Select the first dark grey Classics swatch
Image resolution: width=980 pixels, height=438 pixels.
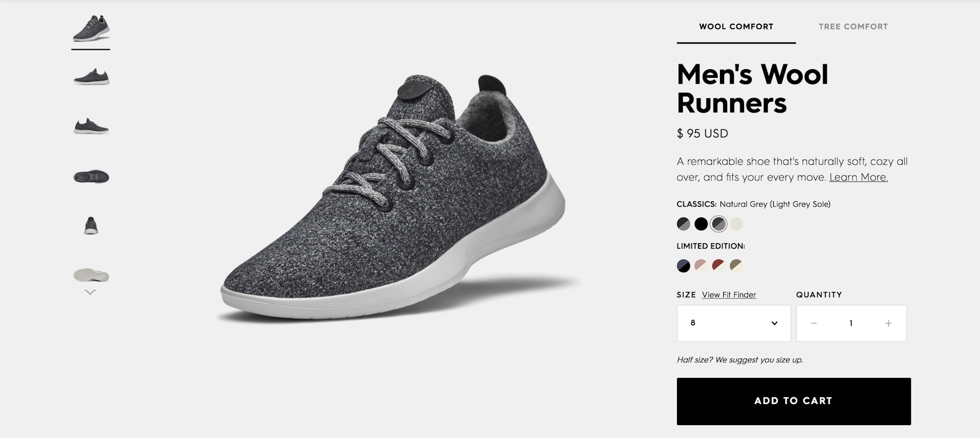coord(683,224)
